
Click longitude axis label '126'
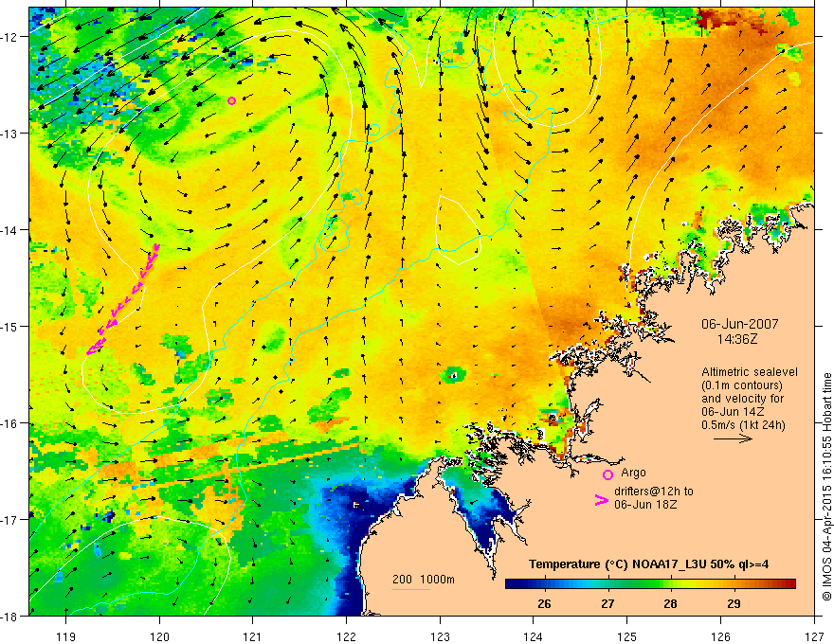720,636
